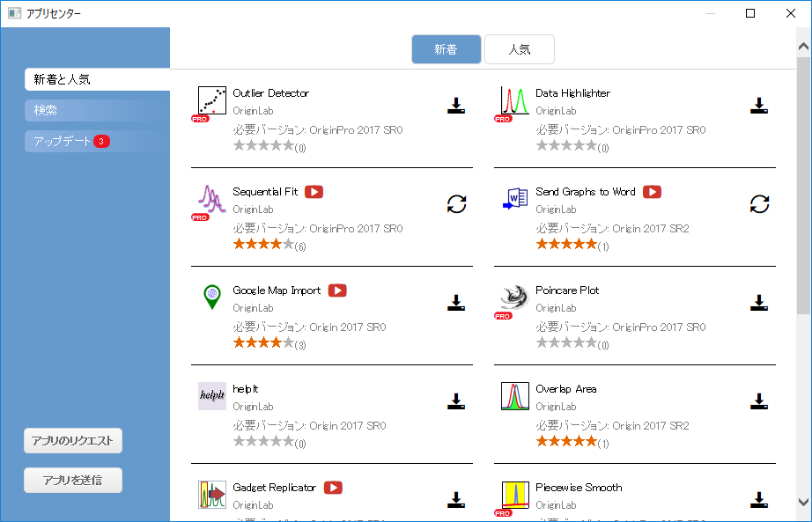This screenshot has width=812, height=522.
Task: Select 新着と人気 in the sidebar
Action: click(98, 79)
